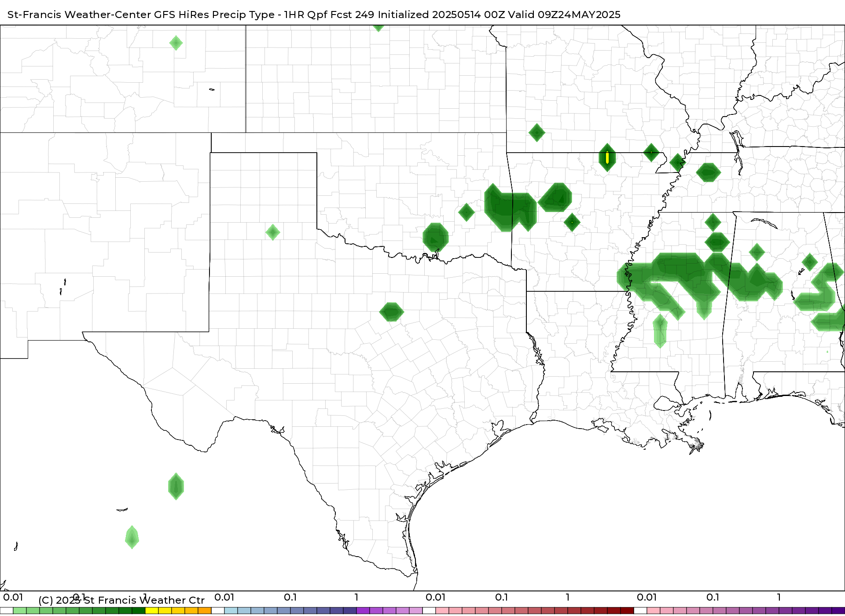Click the light green diamond in Colorado
845x616 pixels.
(176, 43)
